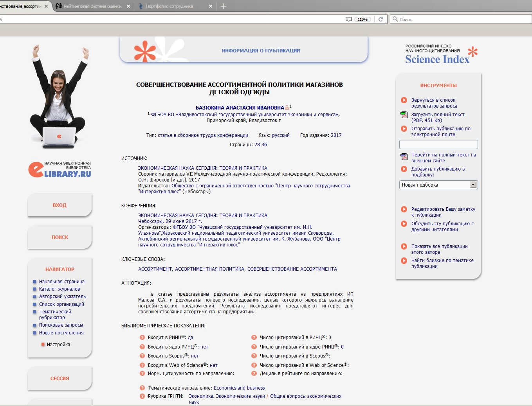Open the Владивостокский государственный университет affiliation link
This screenshot has height=406, width=532.
(245, 115)
